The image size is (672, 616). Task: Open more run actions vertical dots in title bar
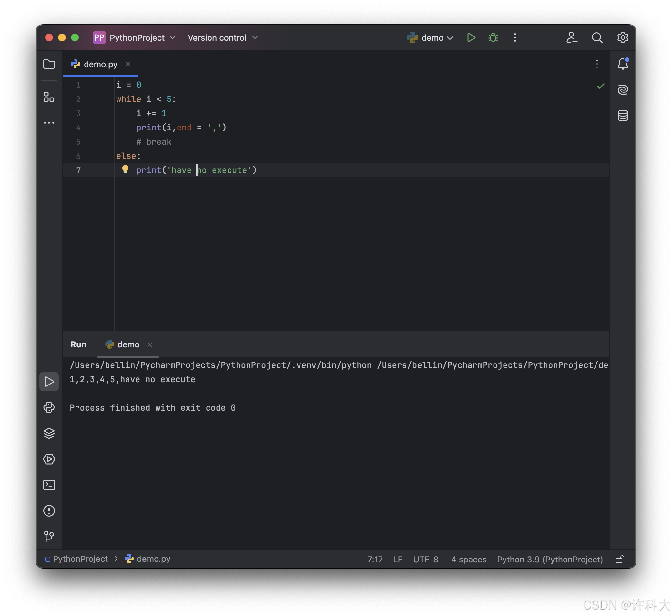[515, 38]
